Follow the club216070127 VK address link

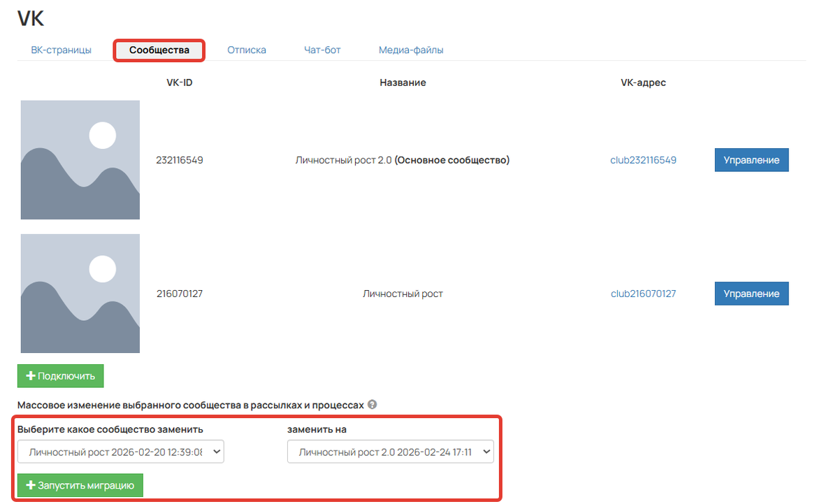(x=643, y=294)
